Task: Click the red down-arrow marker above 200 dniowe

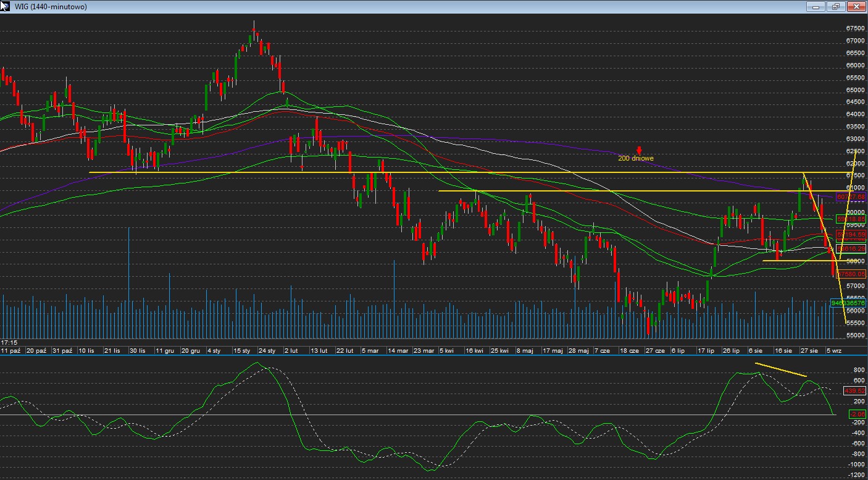Action: pos(640,150)
